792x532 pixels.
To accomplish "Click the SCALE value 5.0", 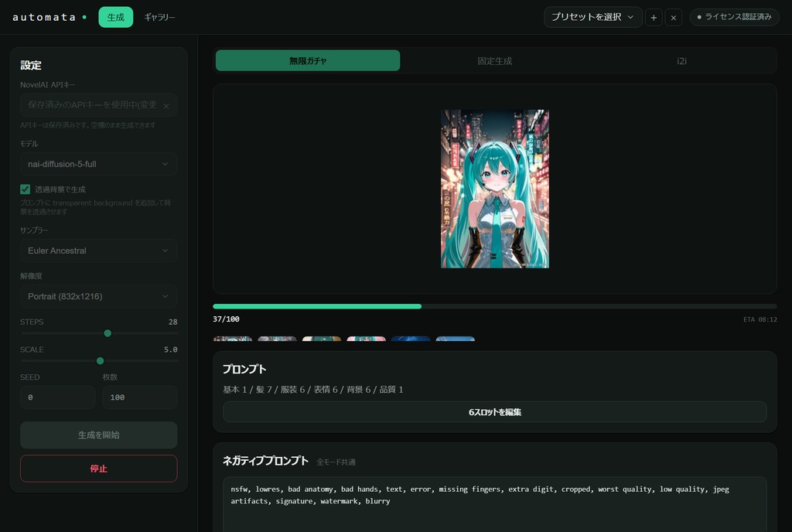I will coord(171,350).
